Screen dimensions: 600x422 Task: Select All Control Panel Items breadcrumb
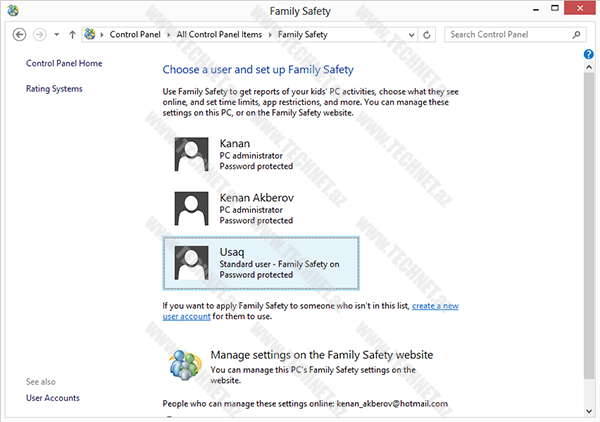pos(219,34)
